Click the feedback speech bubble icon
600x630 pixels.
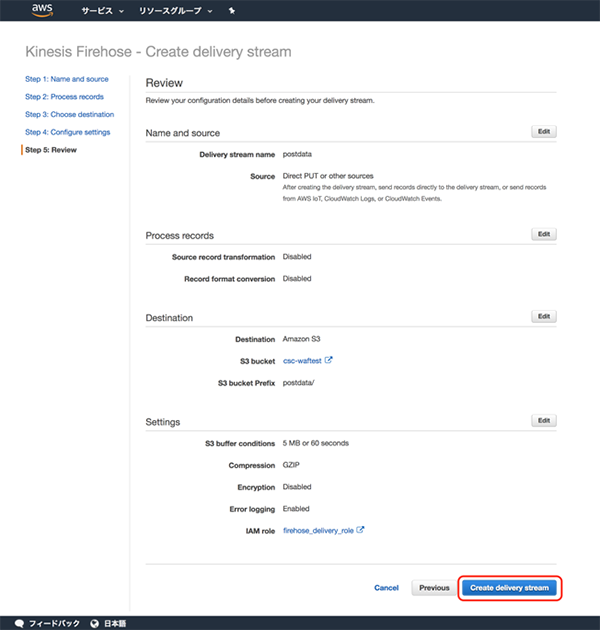(19, 622)
